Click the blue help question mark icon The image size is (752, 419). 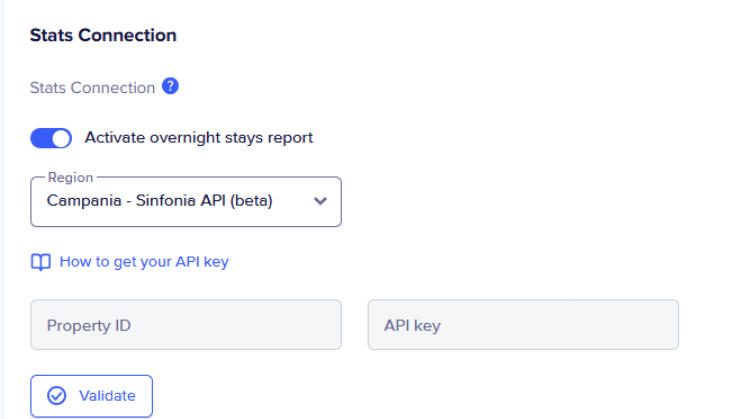(x=170, y=86)
